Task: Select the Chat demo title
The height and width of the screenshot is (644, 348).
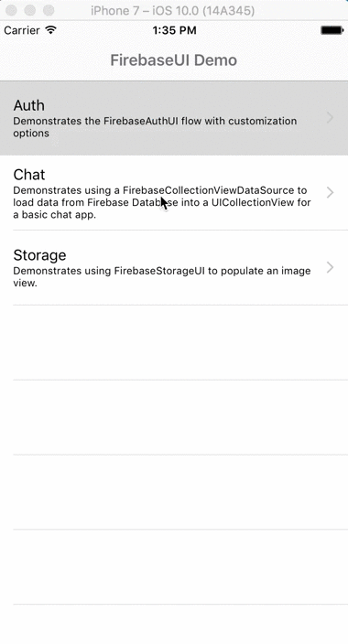Action: tap(29, 175)
